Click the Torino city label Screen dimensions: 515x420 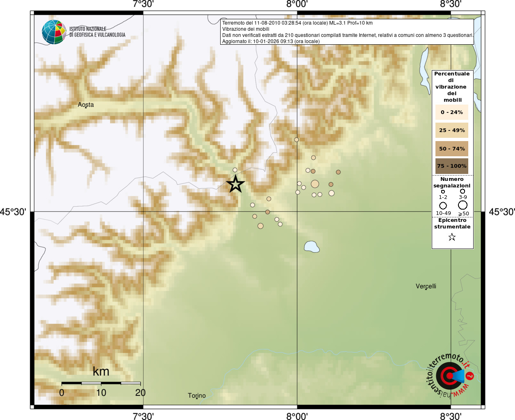coord(197,395)
